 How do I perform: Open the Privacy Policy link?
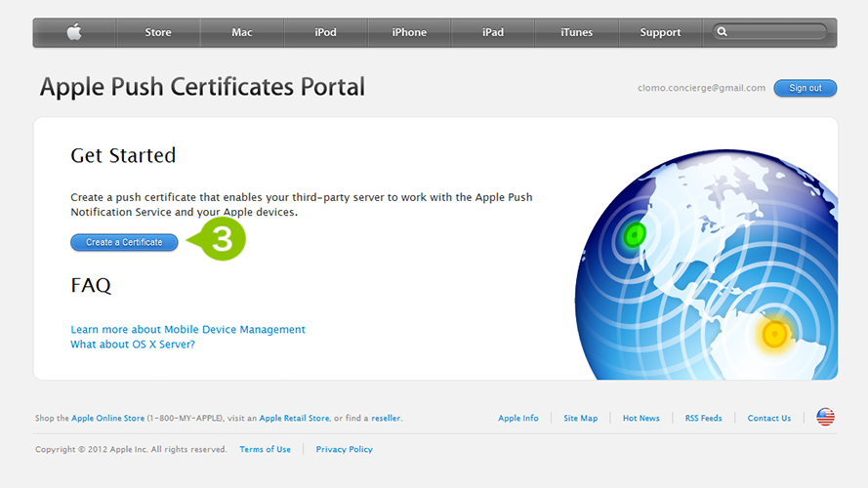coord(345,449)
